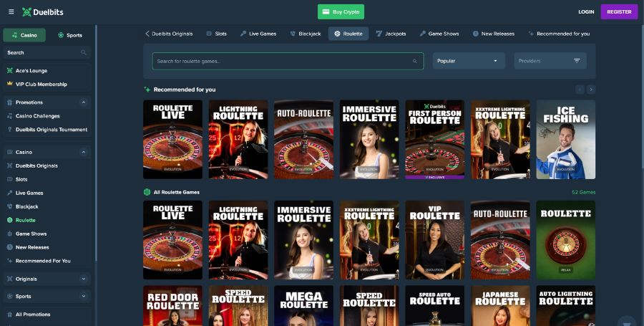644x326 pixels.
Task: Switch to the Live Games tab
Action: 258,34
